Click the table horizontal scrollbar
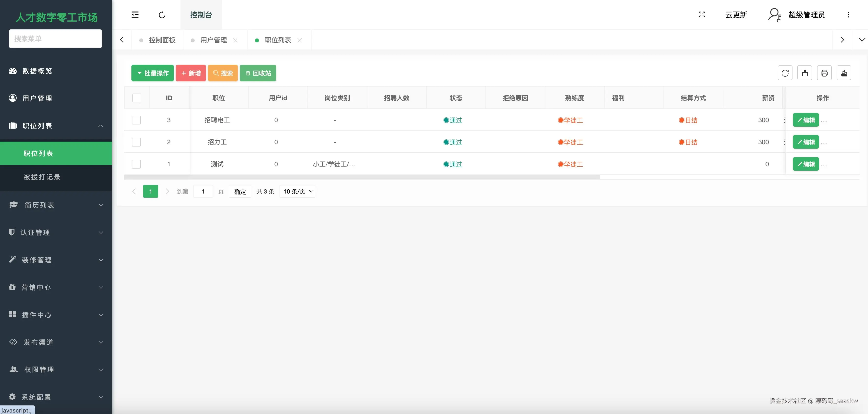868x414 pixels. tap(362, 177)
